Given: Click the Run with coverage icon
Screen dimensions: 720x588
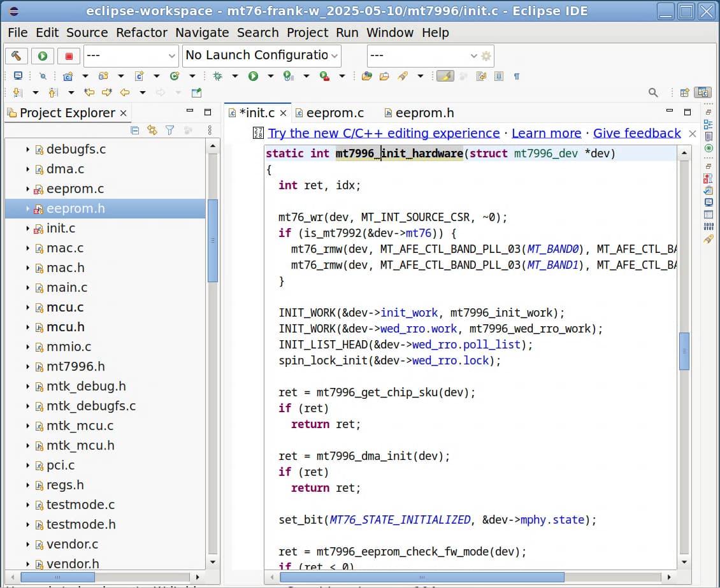Looking at the screenshot, I should [x=289, y=76].
